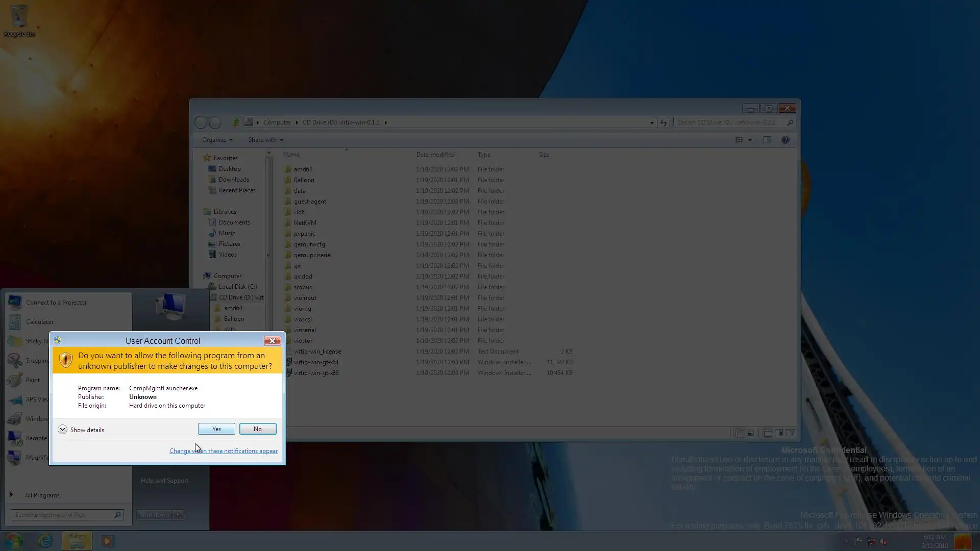Close the User Account Control dialog

[272, 341]
